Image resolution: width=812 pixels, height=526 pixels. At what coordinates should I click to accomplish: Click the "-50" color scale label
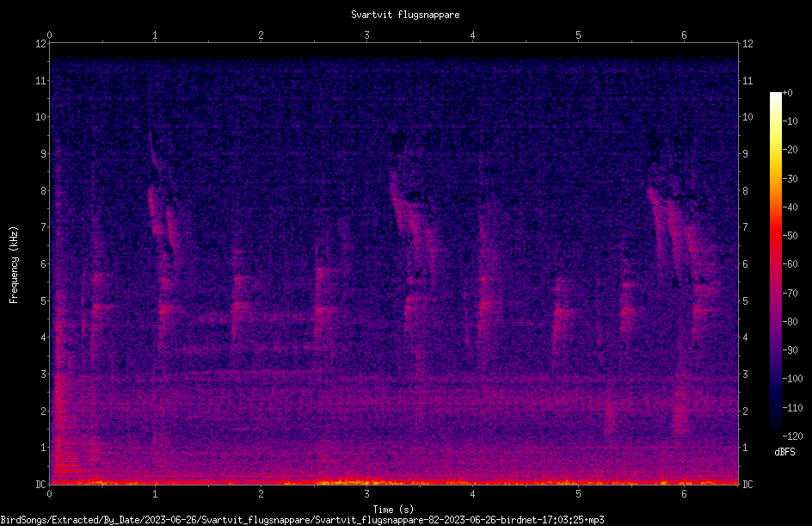click(x=790, y=236)
